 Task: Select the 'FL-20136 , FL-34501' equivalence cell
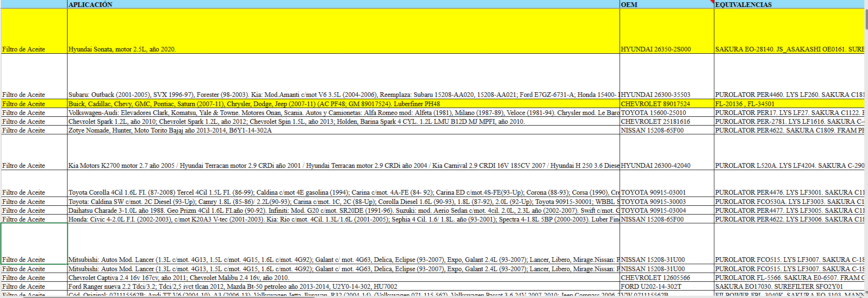(x=788, y=104)
